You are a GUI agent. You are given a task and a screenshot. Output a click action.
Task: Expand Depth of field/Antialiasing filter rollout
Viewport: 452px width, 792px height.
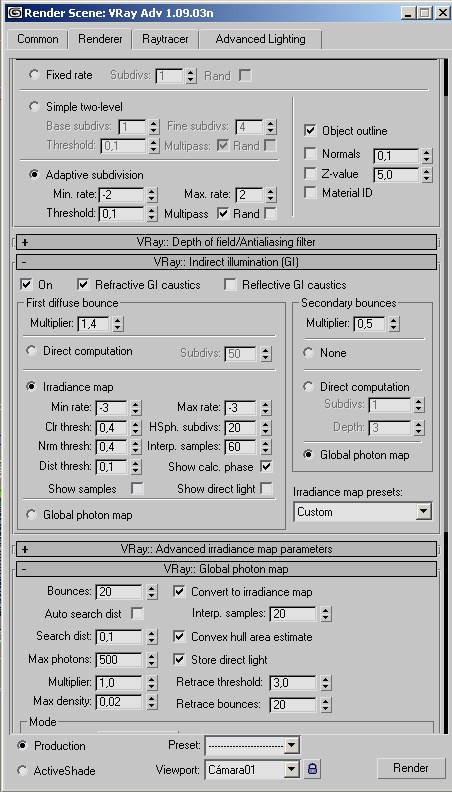click(226, 242)
